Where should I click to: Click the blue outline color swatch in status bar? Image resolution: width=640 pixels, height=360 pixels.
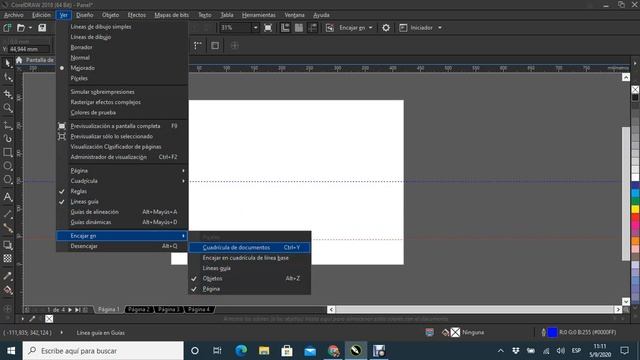coord(552,333)
